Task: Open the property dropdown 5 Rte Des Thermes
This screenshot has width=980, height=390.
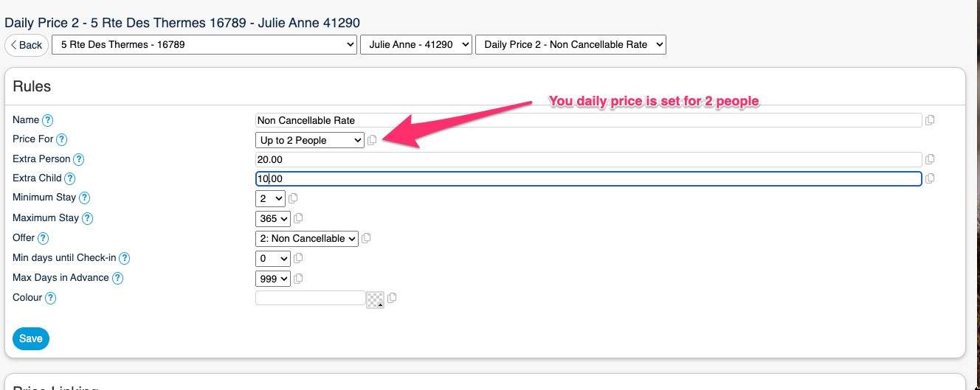Action: coord(204,45)
